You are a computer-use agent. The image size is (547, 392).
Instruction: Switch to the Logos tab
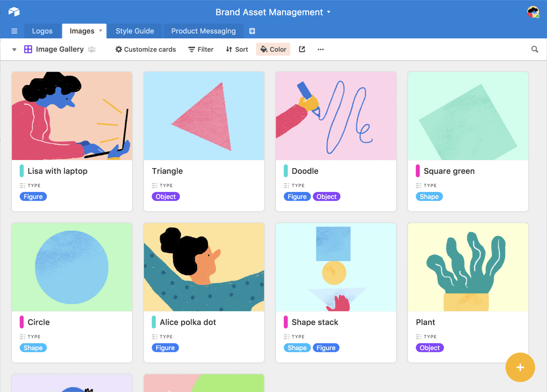[x=42, y=31]
